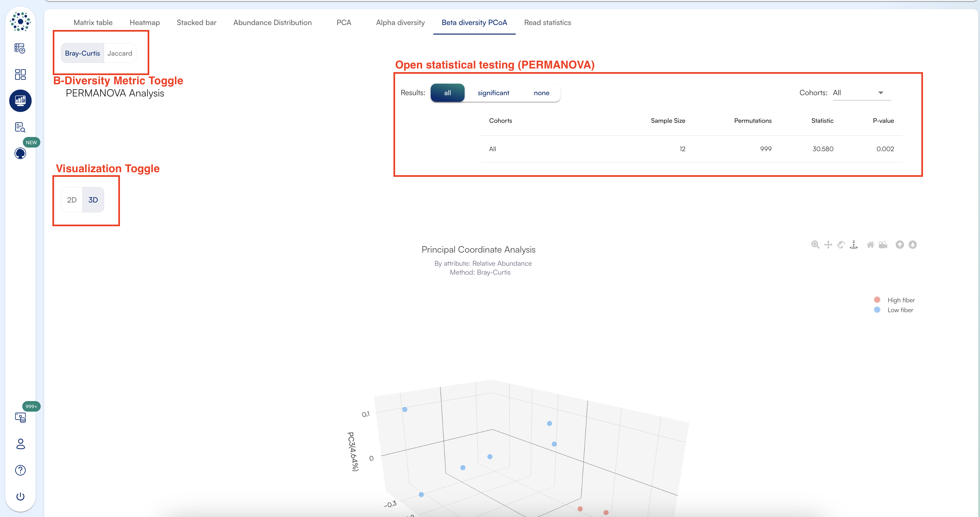Click the camera reset-to-last-save icon
The height and width of the screenshot is (517, 980).
point(883,244)
